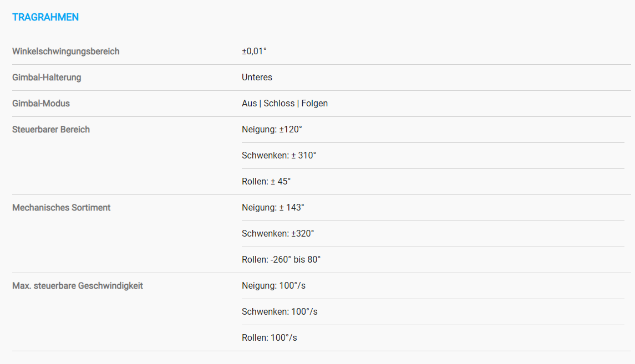Viewport: 635px width, 364px height.
Task: Click the Neigung: ±120° entry
Action: click(x=272, y=130)
